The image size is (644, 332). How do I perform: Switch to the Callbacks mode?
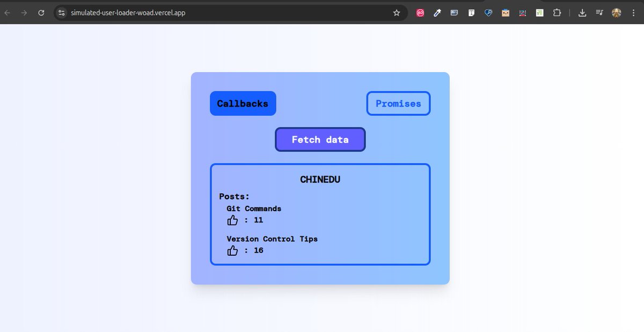tap(243, 103)
